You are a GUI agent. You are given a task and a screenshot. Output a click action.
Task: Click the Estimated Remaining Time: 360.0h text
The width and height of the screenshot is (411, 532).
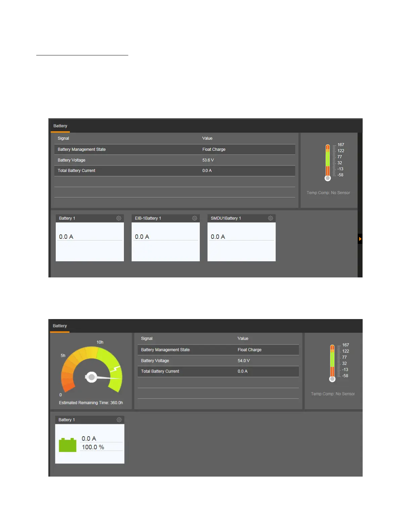[91, 403]
